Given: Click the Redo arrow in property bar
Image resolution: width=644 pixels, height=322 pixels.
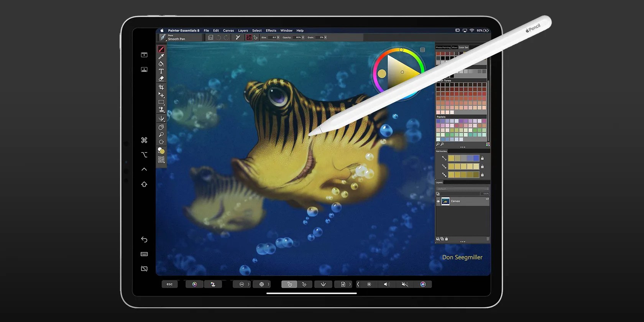Looking at the screenshot, I should click(226, 38).
